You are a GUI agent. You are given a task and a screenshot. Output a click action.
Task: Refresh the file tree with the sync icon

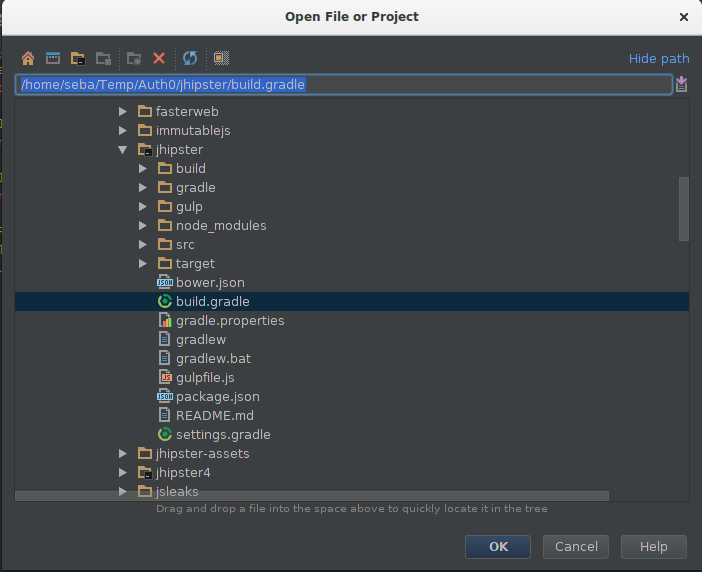tap(190, 58)
